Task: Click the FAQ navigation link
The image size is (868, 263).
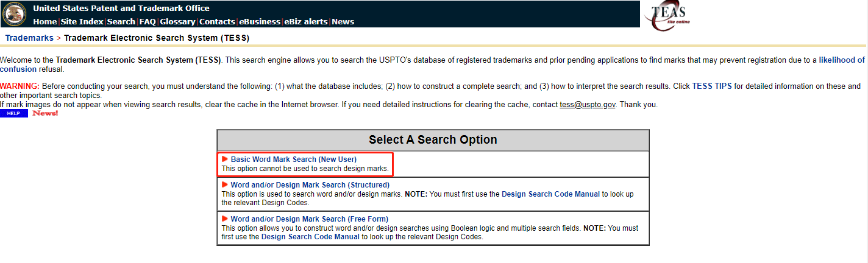Action: (x=148, y=22)
